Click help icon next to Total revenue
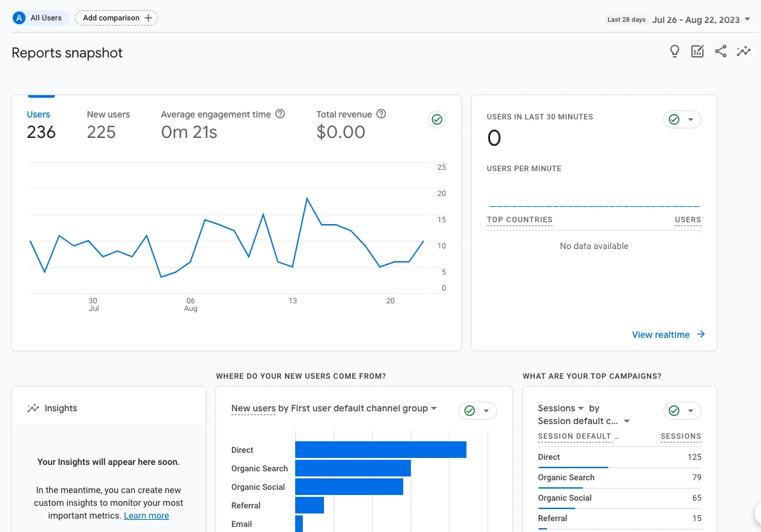 (381, 114)
